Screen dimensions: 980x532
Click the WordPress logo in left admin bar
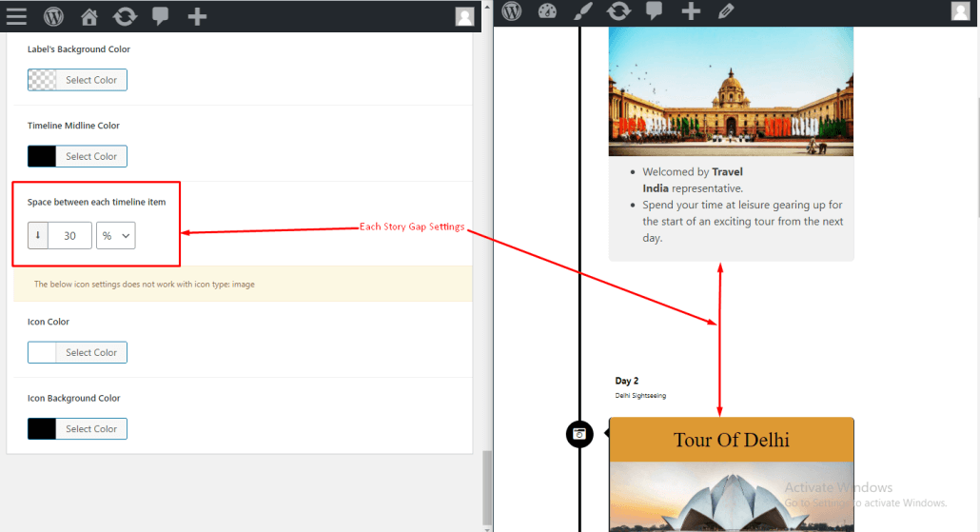53,16
